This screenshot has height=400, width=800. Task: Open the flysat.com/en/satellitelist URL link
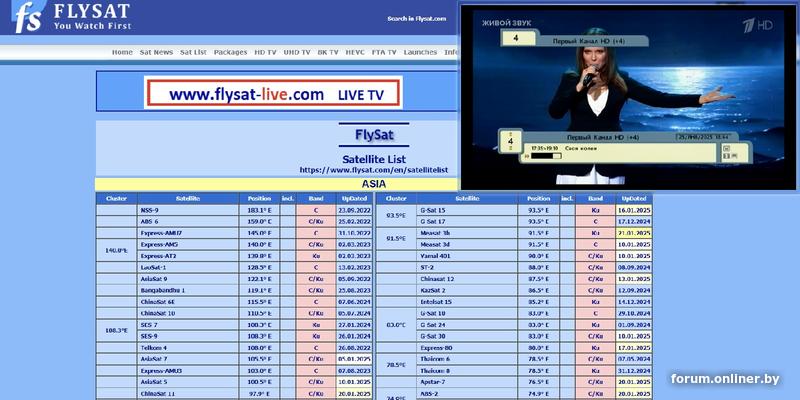click(374, 169)
